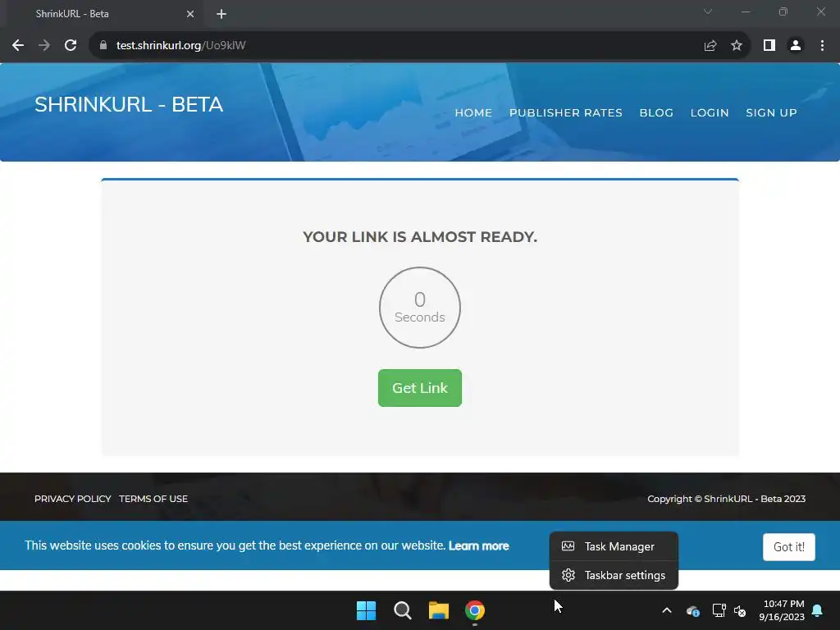Screen dimensions: 840x630
Task: Open a new browser tab
Action: coord(221,14)
